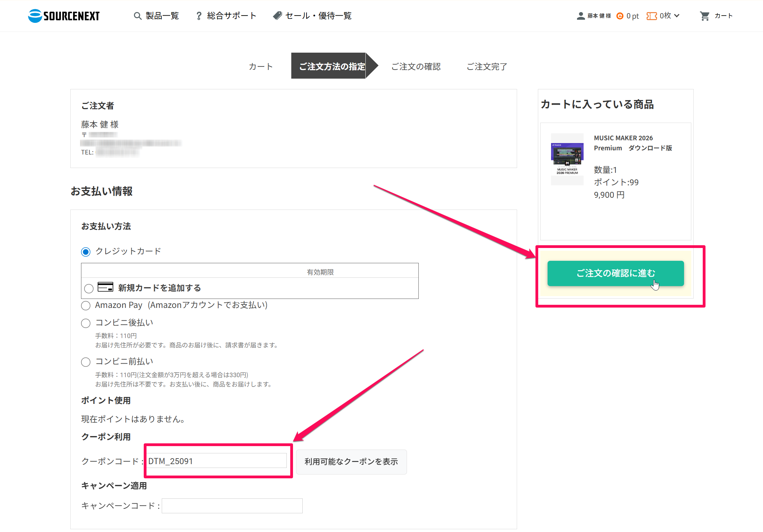Click the 数量:1 text
Image resolution: width=763 pixels, height=532 pixels.
(605, 170)
